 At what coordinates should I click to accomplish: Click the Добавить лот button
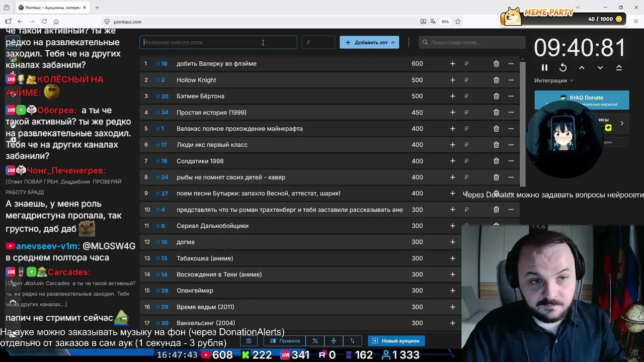[369, 42]
